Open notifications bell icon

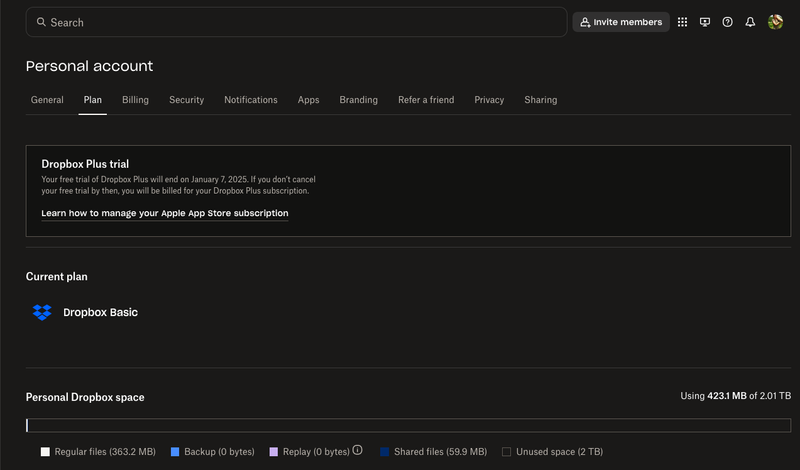[x=750, y=22]
